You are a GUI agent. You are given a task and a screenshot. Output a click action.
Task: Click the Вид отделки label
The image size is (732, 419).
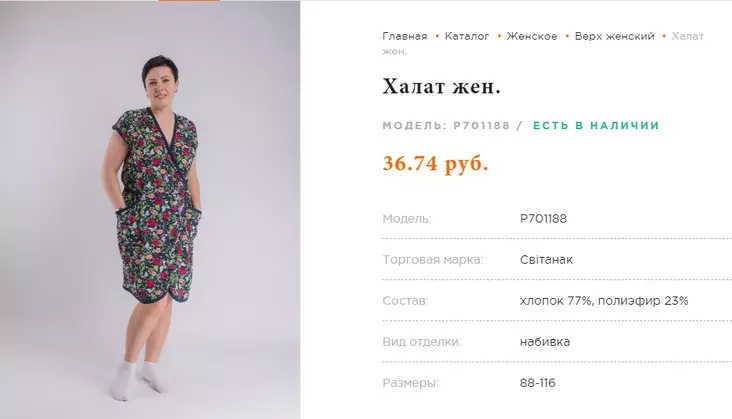422,342
